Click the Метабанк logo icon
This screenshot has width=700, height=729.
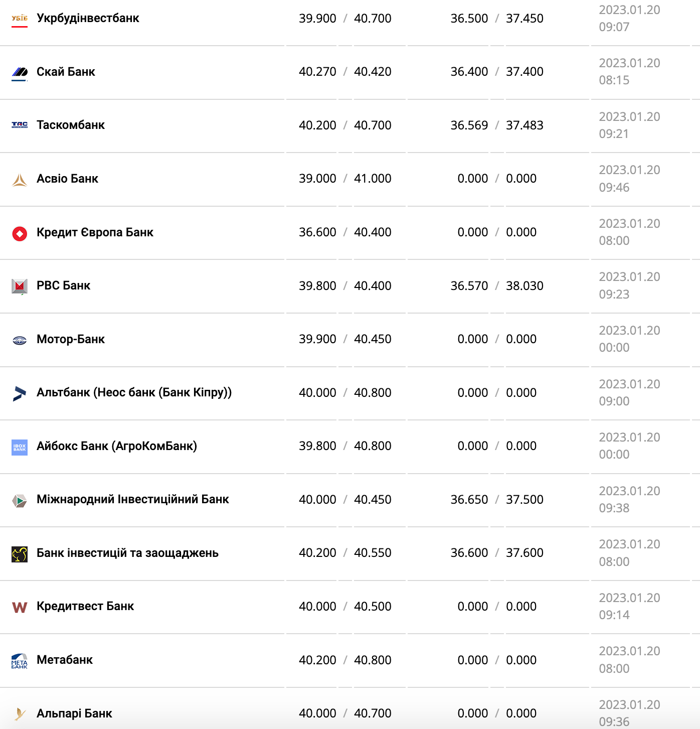(20, 661)
